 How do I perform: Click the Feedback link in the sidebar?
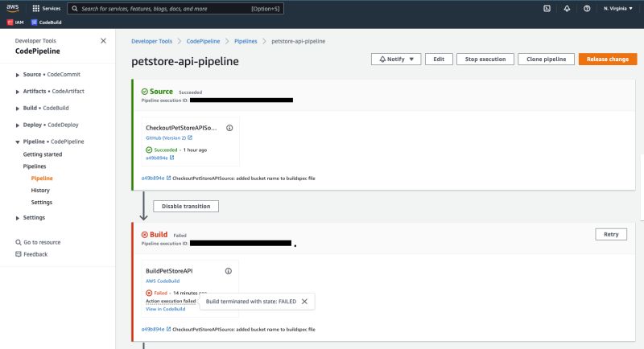[x=35, y=254]
